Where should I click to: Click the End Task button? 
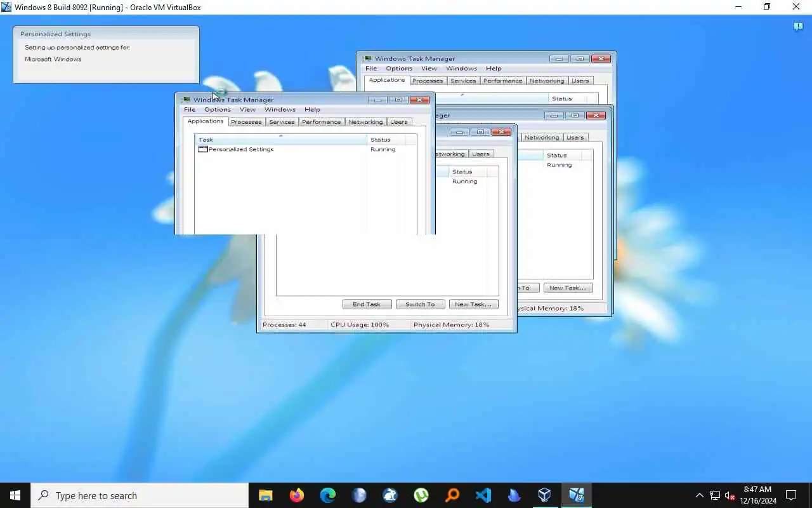[x=367, y=304]
